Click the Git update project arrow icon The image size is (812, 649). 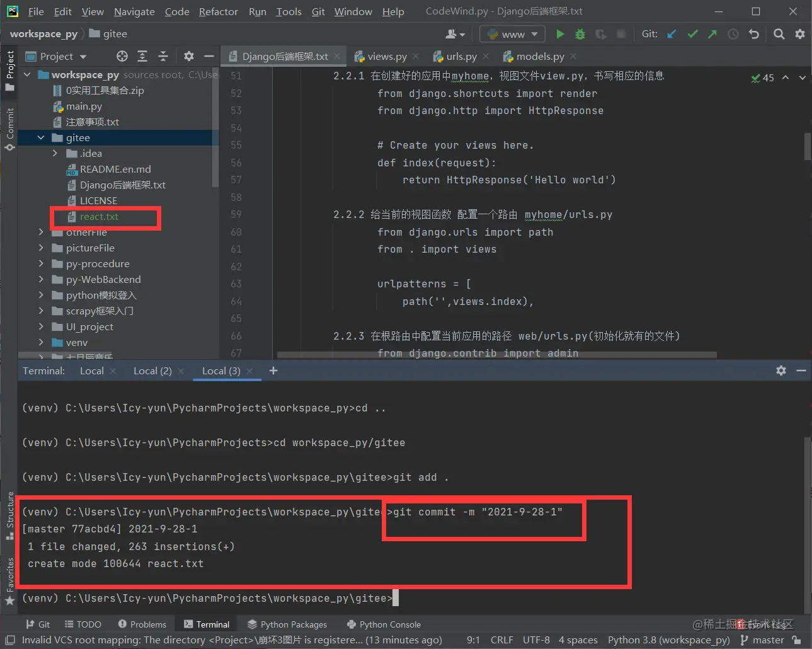coord(672,34)
